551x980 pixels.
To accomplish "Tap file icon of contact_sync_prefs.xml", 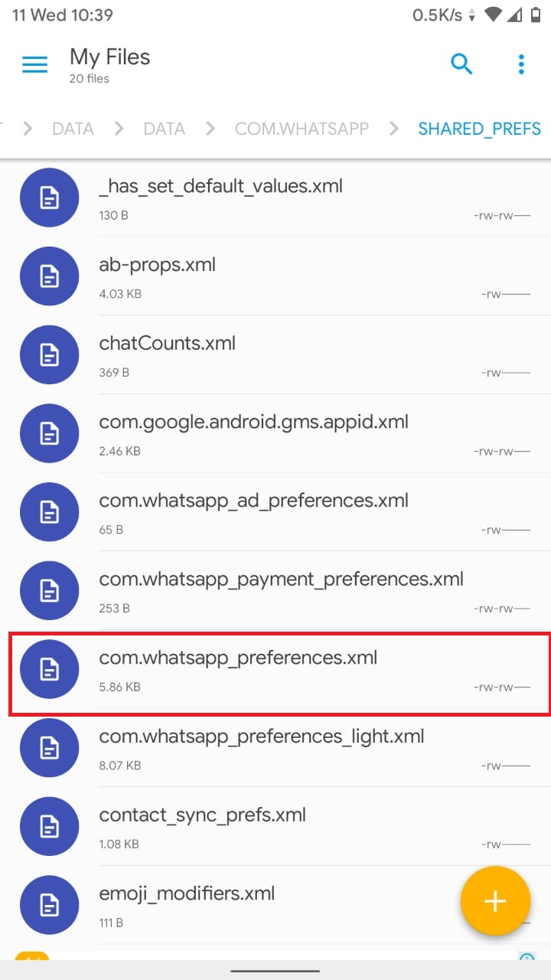I will click(49, 826).
